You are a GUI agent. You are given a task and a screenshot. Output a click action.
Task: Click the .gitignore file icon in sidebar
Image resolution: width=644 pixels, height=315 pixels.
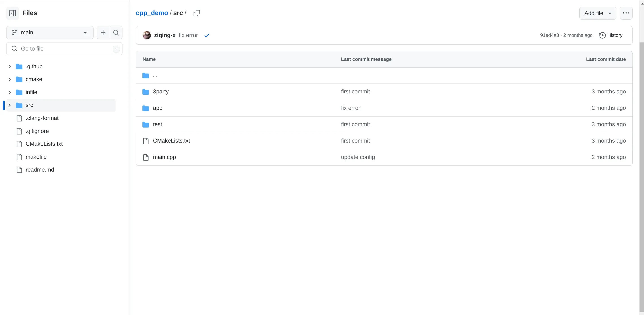pyautogui.click(x=19, y=131)
